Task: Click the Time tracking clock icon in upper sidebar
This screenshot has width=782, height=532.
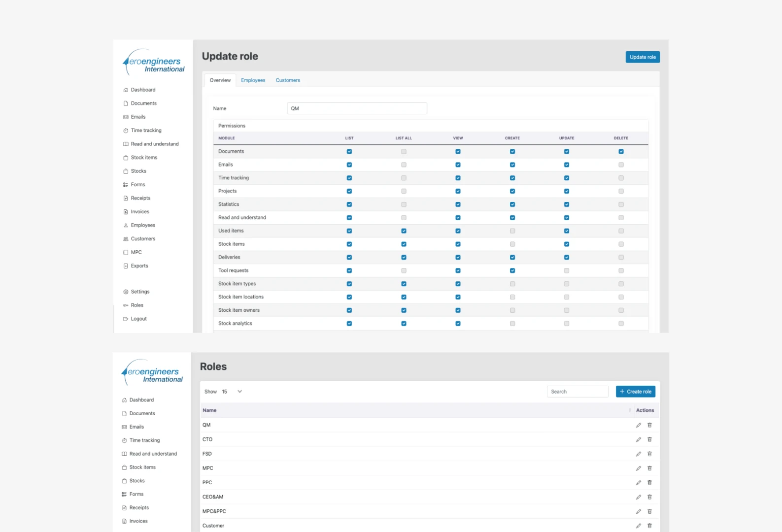Action: pos(126,131)
